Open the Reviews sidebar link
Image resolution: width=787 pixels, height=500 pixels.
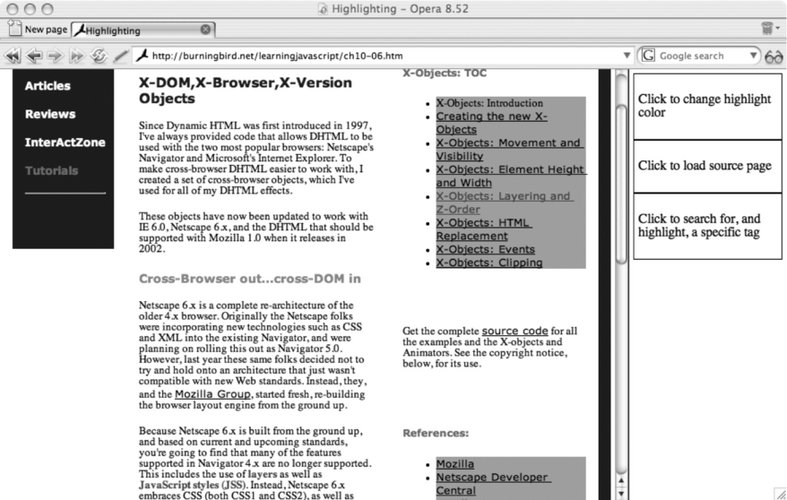(x=50, y=114)
